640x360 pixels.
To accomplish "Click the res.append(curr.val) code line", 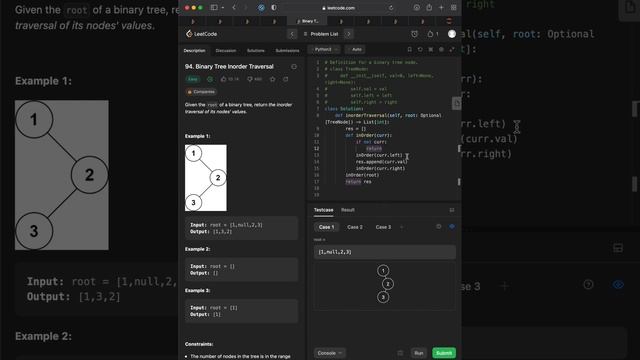I will (381, 162).
